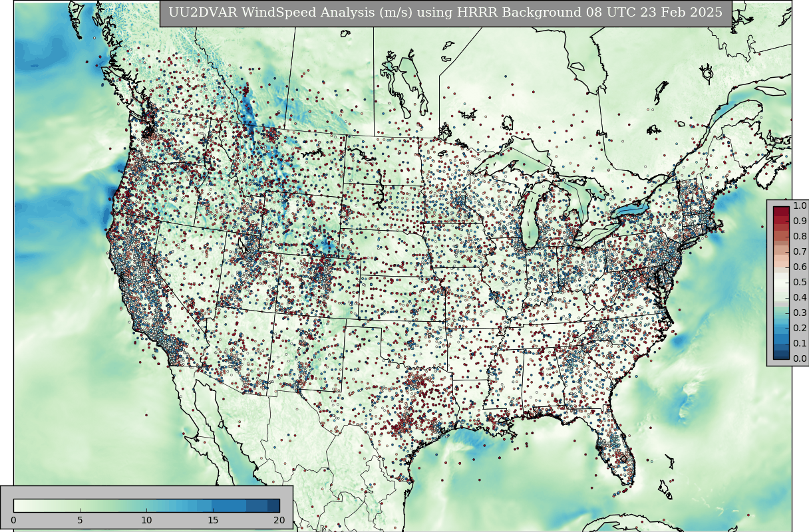
Task: Click Lake Michigan on the map
Action: click(x=529, y=219)
